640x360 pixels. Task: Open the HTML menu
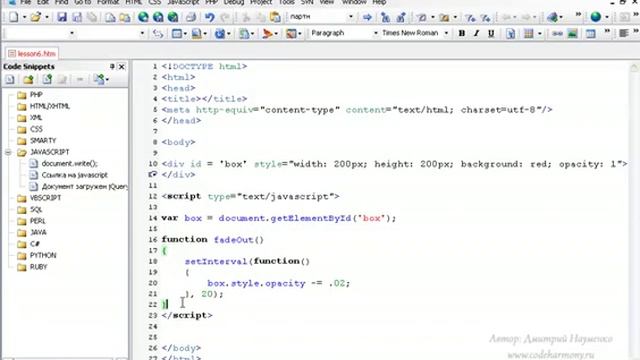[x=133, y=2]
